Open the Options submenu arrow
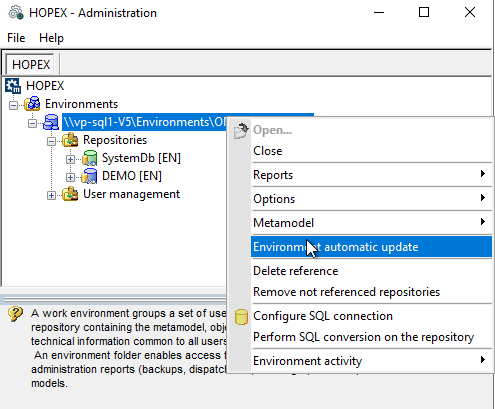Screen dimensions: 495x409 pyautogui.click(x=483, y=198)
